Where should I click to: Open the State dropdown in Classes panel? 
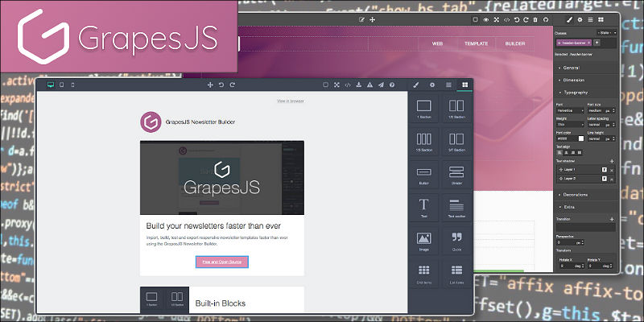pos(607,32)
